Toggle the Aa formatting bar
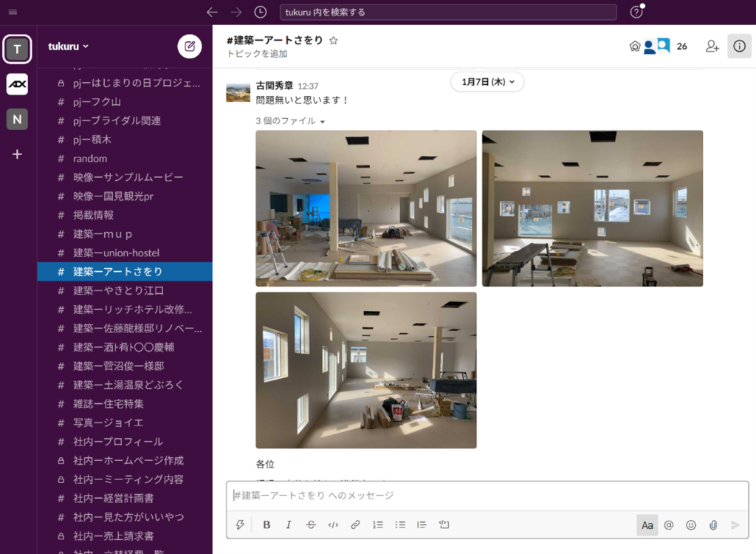 pos(647,524)
